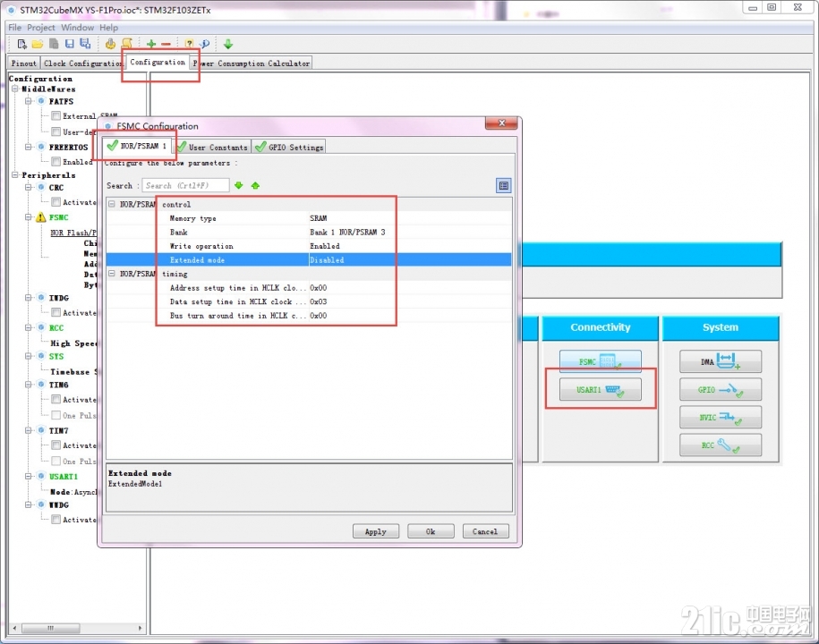Image resolution: width=819 pixels, height=644 pixels.
Task: Collapse the NOR/PSRAM timing group
Action: tap(112, 274)
